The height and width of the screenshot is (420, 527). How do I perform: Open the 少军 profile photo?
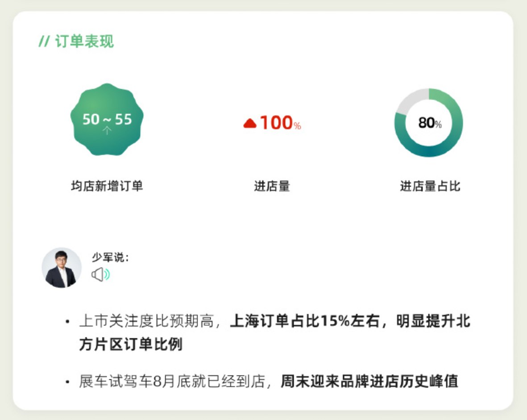point(62,268)
